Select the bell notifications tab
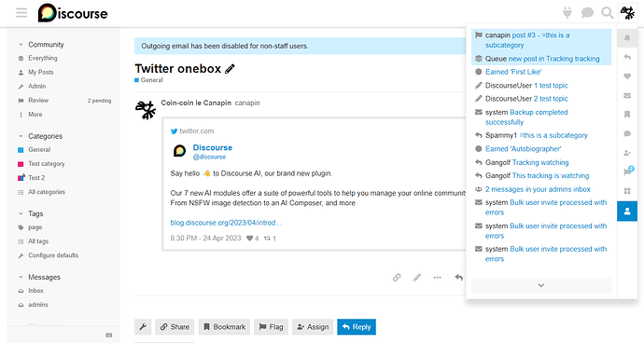Screen dimensions: 644x343 point(627,38)
